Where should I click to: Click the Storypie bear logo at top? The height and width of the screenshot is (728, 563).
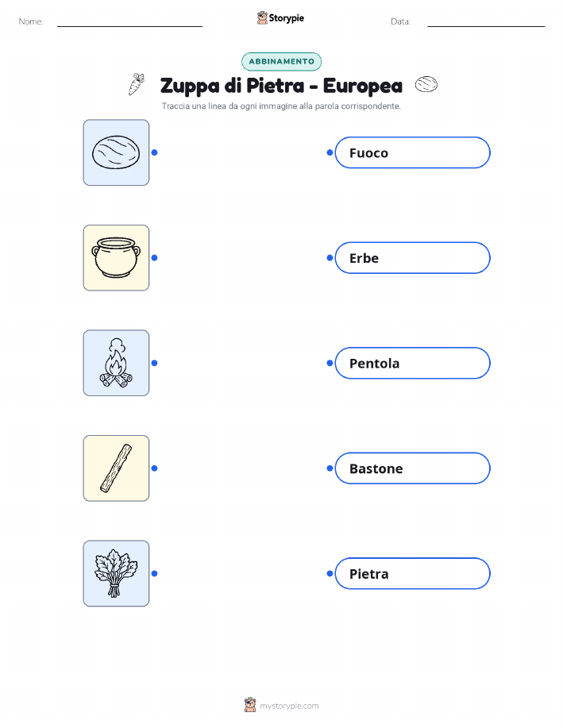pyautogui.click(x=262, y=17)
